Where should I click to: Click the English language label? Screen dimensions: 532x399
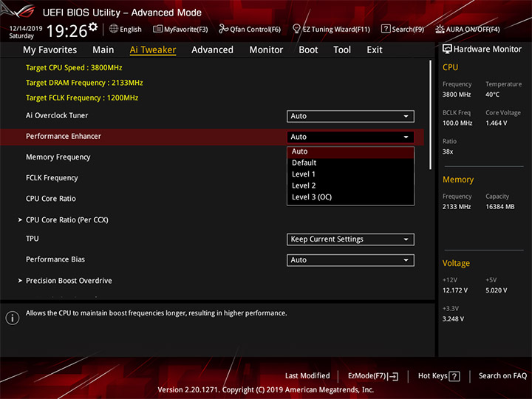(131, 30)
